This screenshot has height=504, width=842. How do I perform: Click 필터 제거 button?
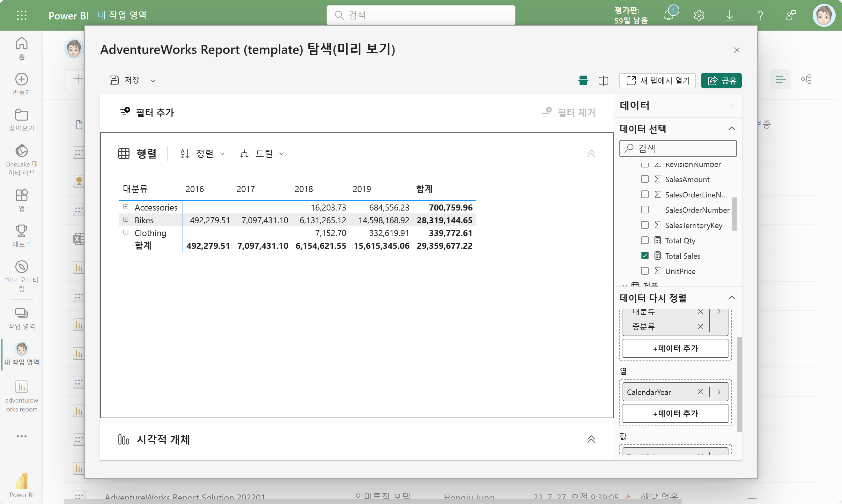(x=568, y=112)
